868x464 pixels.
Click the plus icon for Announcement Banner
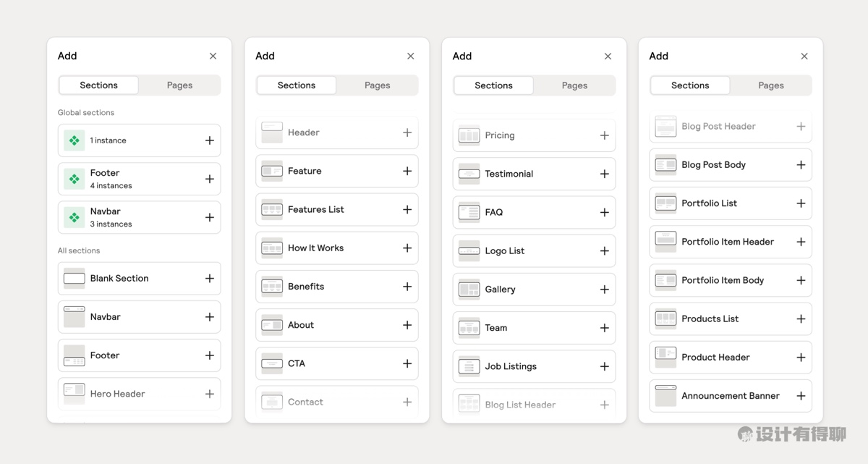pyautogui.click(x=801, y=396)
